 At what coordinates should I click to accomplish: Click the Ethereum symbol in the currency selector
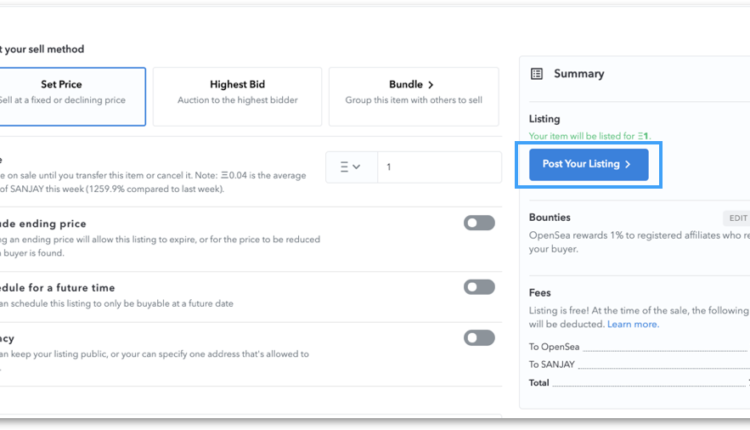(344, 167)
